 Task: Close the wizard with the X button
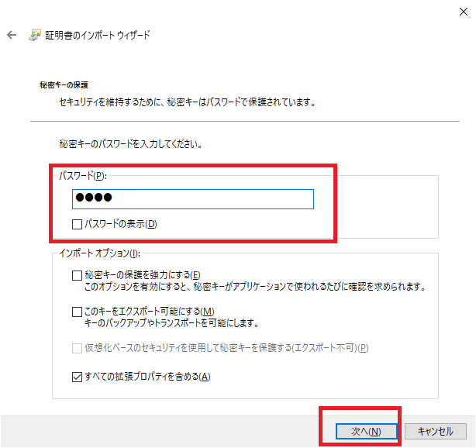464,12
